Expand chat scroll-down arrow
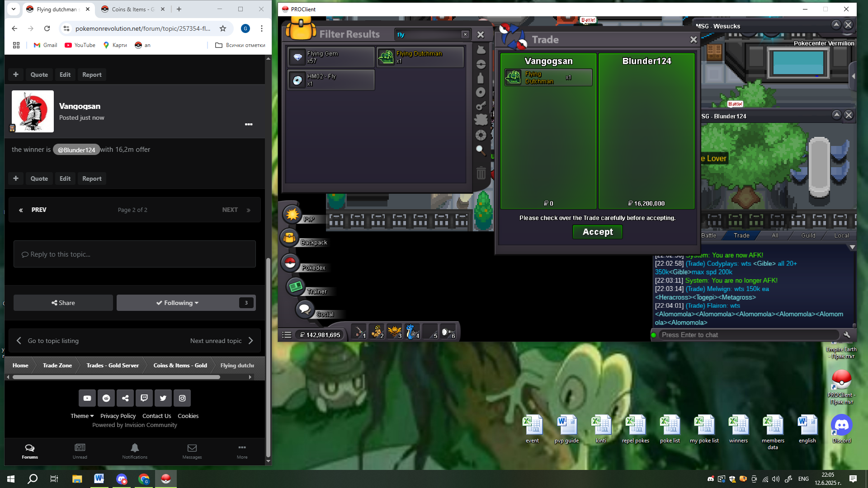Viewport: 868px width, 488px height. tap(852, 247)
